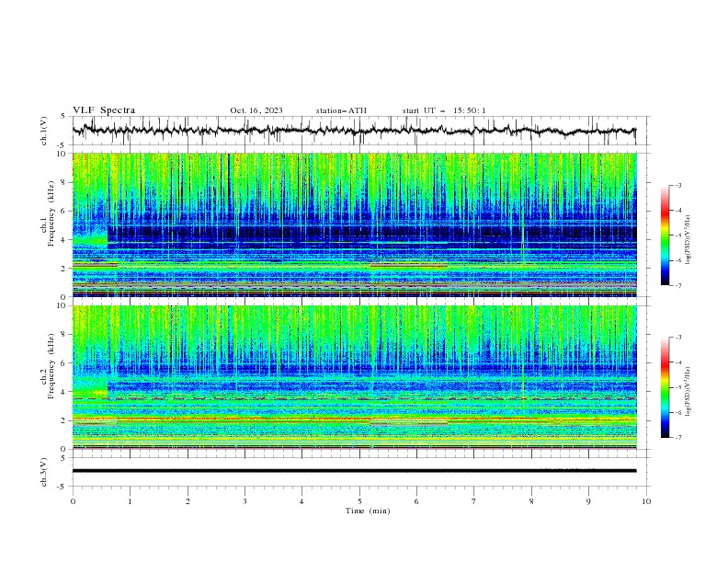This screenshot has height=563, width=728.
Task: Click the "VLF Spectra" title text
Action: 104,110
